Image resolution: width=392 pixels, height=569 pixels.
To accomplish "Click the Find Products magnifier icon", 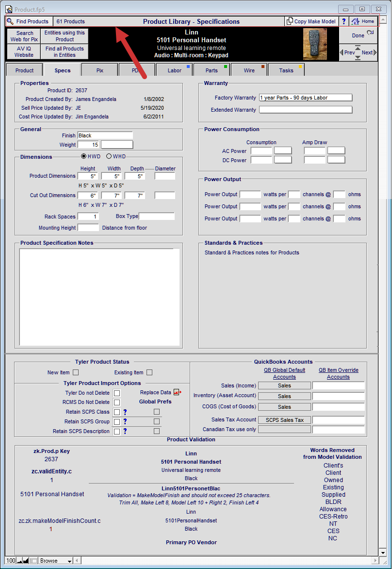I will tap(10, 21).
